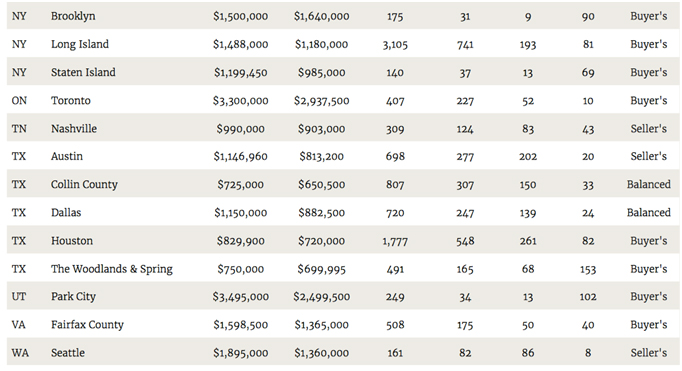Click the $1,640,000 Brooklyn price
This screenshot has height=371, width=682.
[321, 17]
